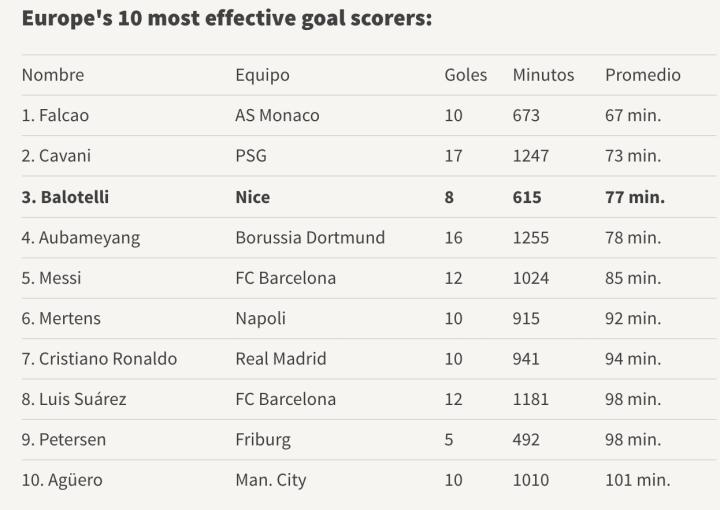Viewport: 720px width, 510px height.
Task: Click the Real Madrid team cell
Action: click(x=281, y=358)
